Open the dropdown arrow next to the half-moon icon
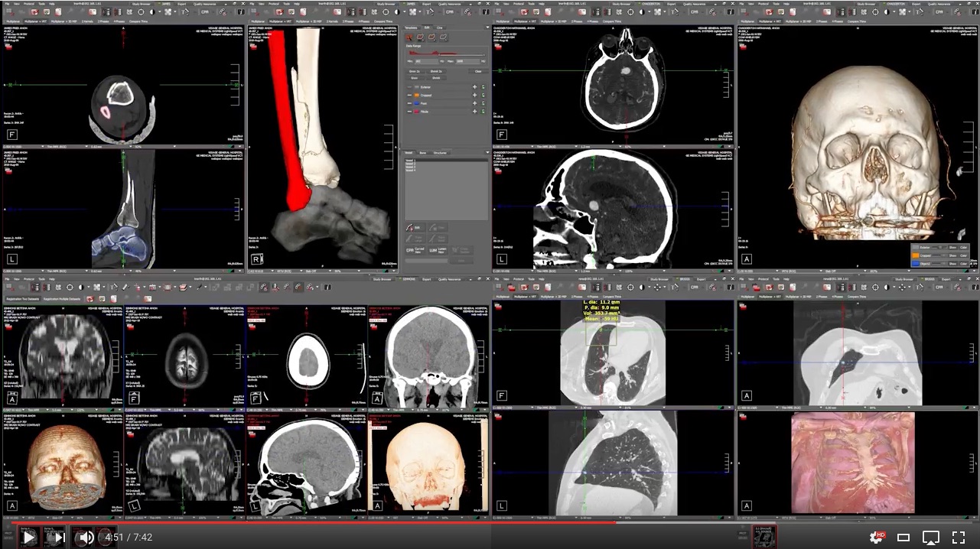Image resolution: width=980 pixels, height=549 pixels. click(159, 12)
